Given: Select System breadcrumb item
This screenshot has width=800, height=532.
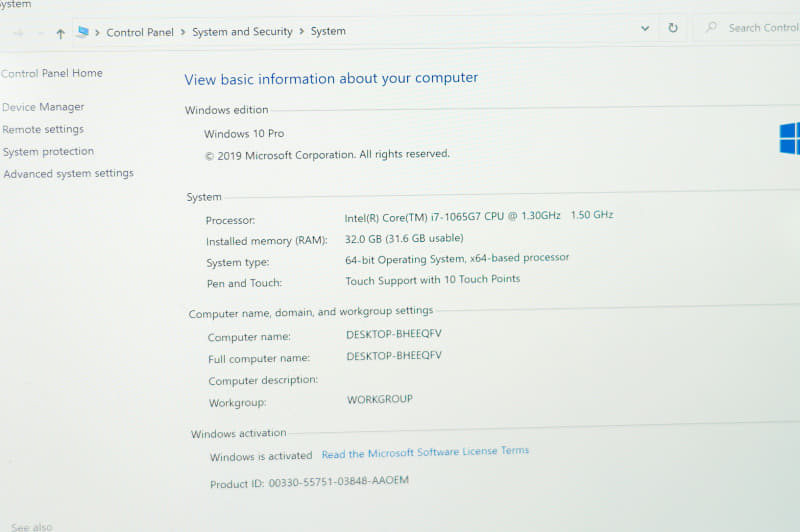Looking at the screenshot, I should [x=328, y=31].
